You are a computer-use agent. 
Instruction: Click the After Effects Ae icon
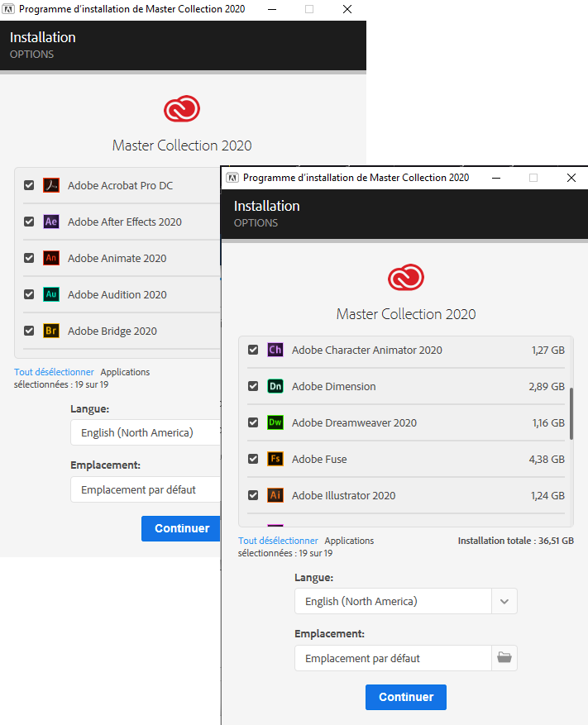(51, 222)
